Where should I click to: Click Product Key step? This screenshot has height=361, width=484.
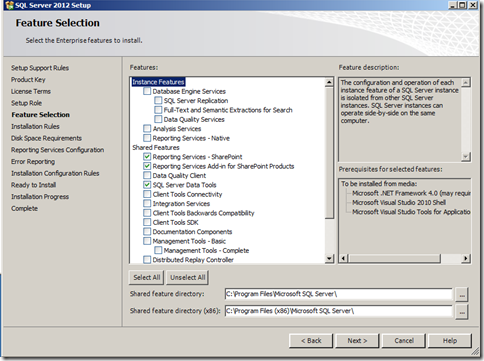coord(28,80)
